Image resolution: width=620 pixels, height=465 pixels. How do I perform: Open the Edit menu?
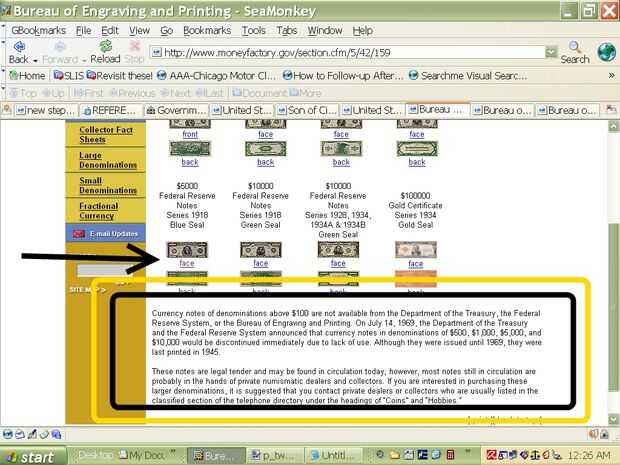[110, 30]
